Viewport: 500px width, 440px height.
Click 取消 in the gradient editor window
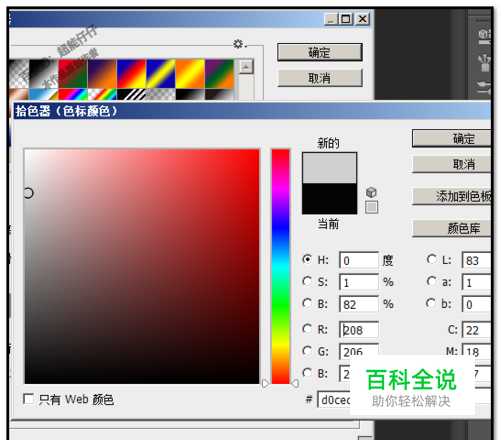(x=320, y=78)
